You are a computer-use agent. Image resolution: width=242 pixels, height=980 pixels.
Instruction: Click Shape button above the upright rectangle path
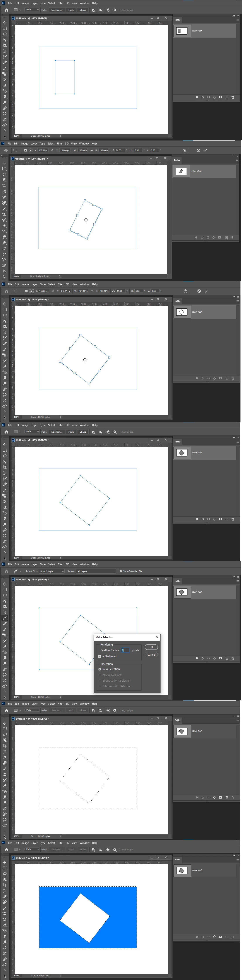click(x=83, y=10)
